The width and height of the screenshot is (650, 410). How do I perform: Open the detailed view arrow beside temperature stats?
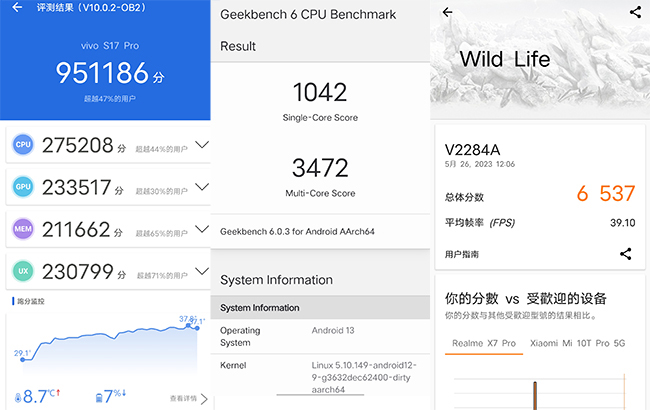(x=204, y=399)
